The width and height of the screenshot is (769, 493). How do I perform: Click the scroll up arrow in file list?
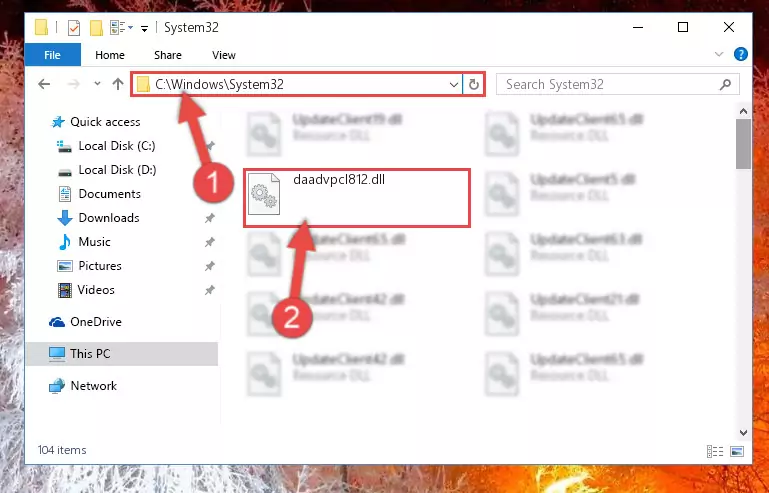pos(743,111)
